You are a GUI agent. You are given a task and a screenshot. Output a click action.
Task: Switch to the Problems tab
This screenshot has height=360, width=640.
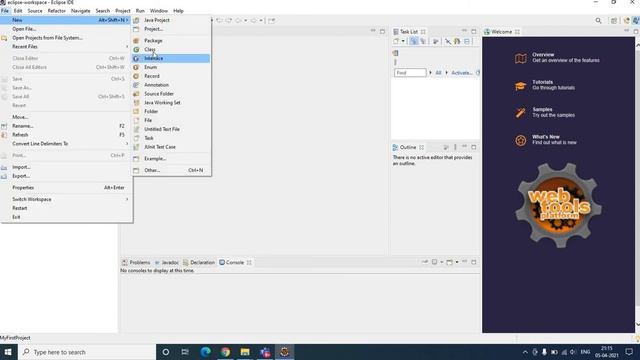(136, 262)
